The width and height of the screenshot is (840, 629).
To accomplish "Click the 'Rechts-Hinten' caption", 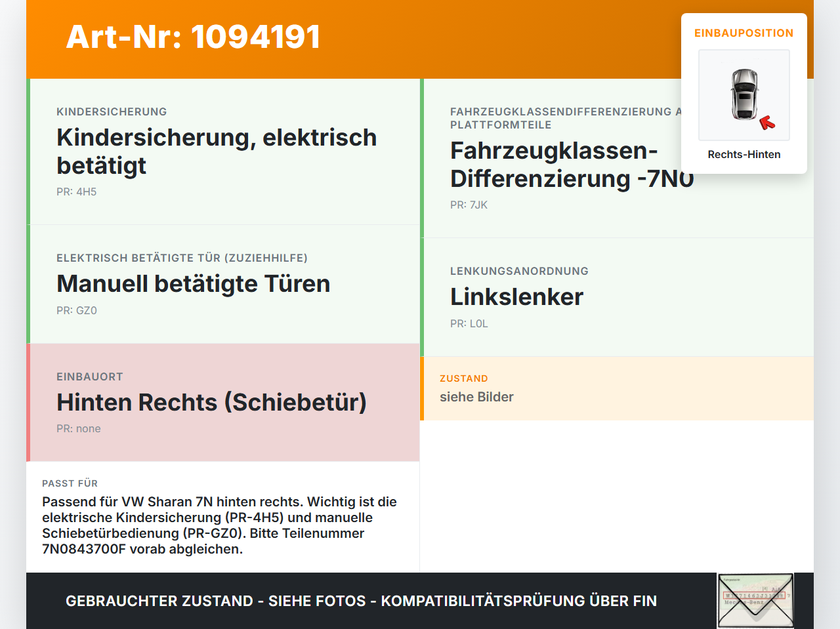I will coord(744,154).
